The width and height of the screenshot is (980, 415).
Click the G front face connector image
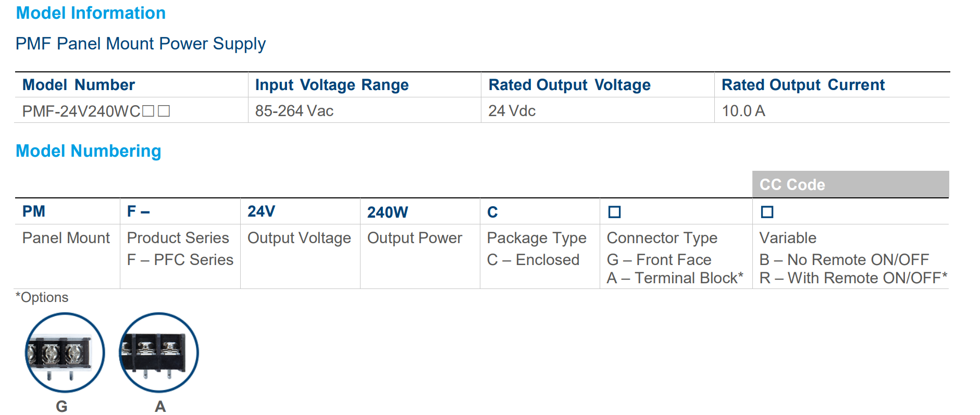pos(65,353)
